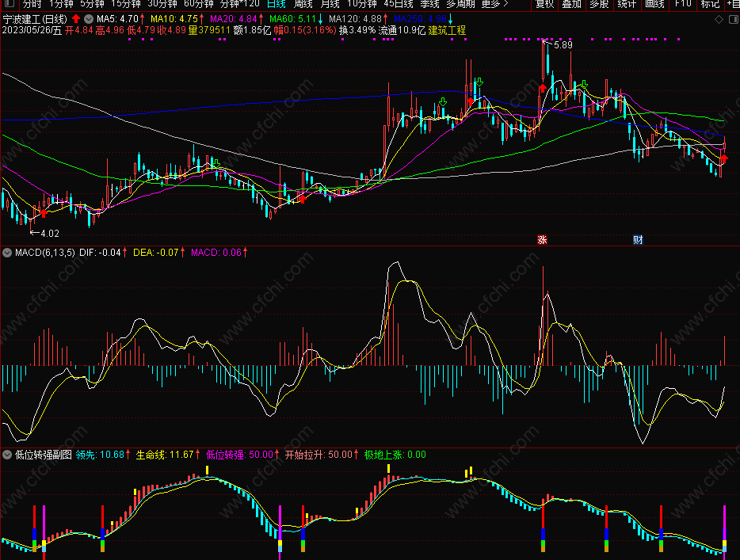Click the 画线 drawing tools button

coord(654,4)
